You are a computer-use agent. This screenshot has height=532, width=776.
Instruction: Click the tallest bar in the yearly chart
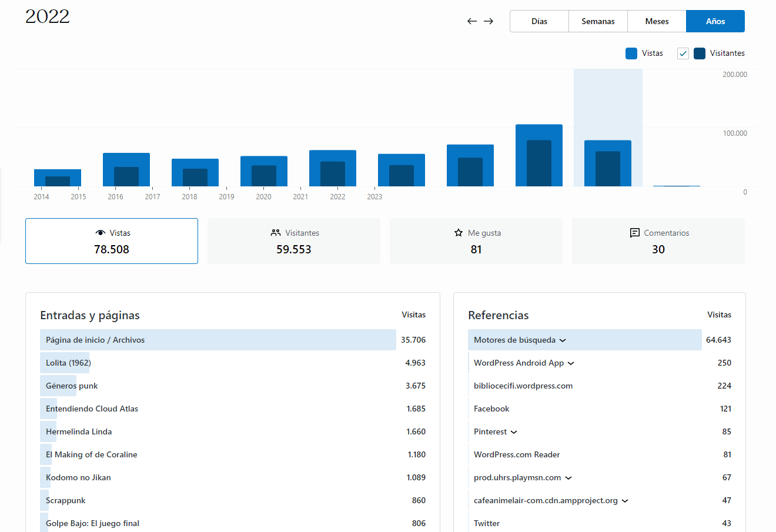pyautogui.click(x=539, y=155)
